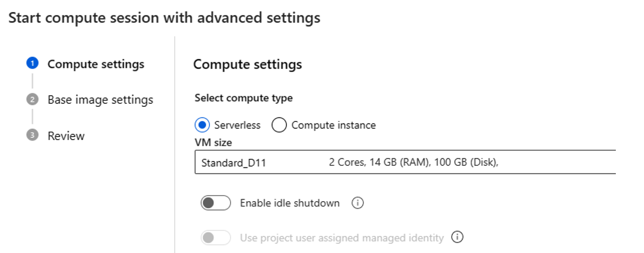Click the Standard_D11 value in VM size
The height and width of the screenshot is (253, 644).
pyautogui.click(x=233, y=163)
